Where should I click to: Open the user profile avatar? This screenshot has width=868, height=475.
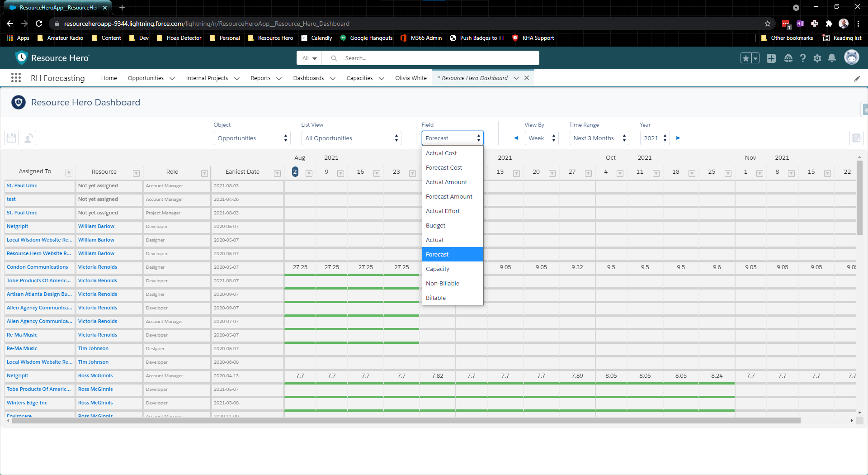click(852, 57)
